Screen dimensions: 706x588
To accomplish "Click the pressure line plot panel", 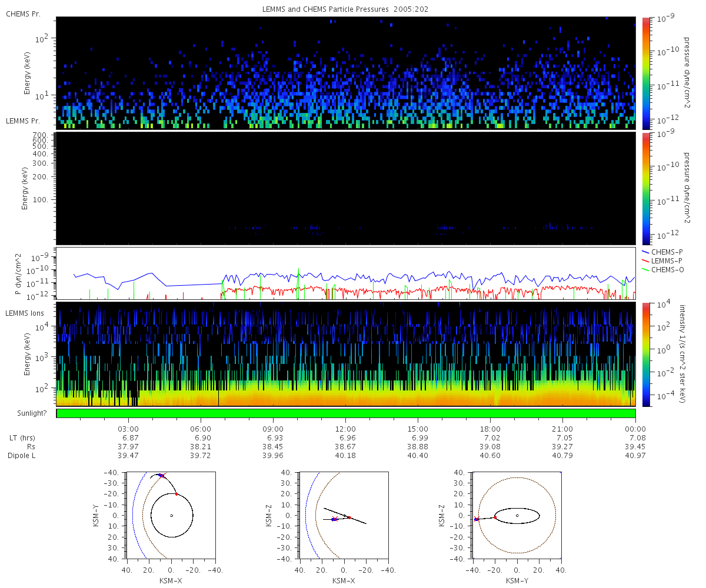I will 346,273.
